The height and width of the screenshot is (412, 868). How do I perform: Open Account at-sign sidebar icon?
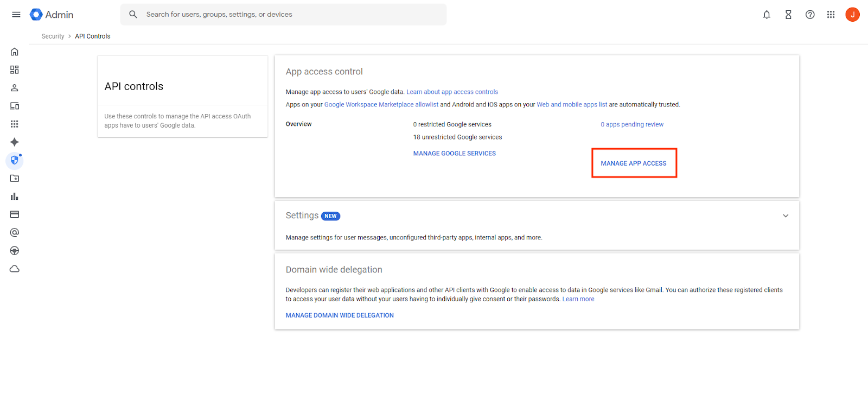tap(15, 232)
